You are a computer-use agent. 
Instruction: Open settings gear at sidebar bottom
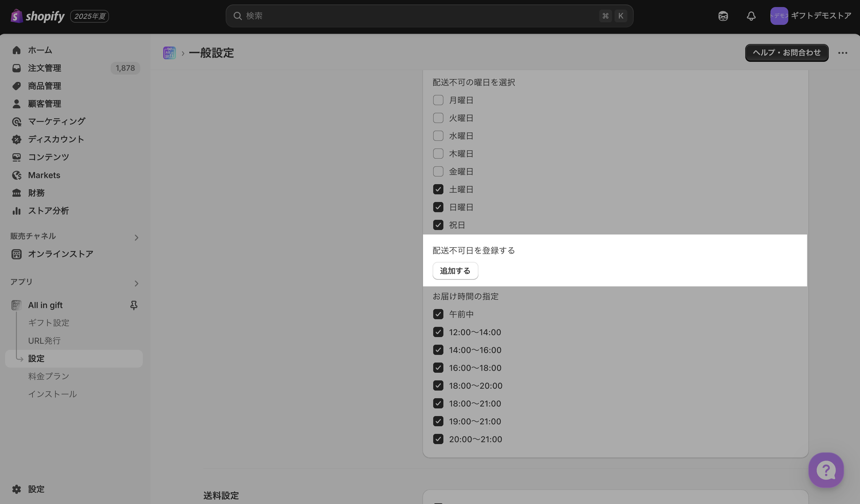coord(17,489)
